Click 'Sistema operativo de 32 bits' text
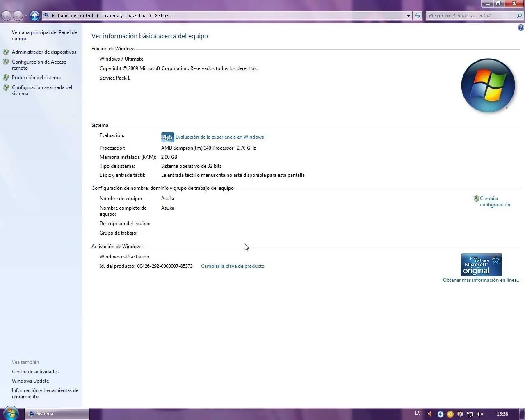The height and width of the screenshot is (420, 525). coord(191,166)
